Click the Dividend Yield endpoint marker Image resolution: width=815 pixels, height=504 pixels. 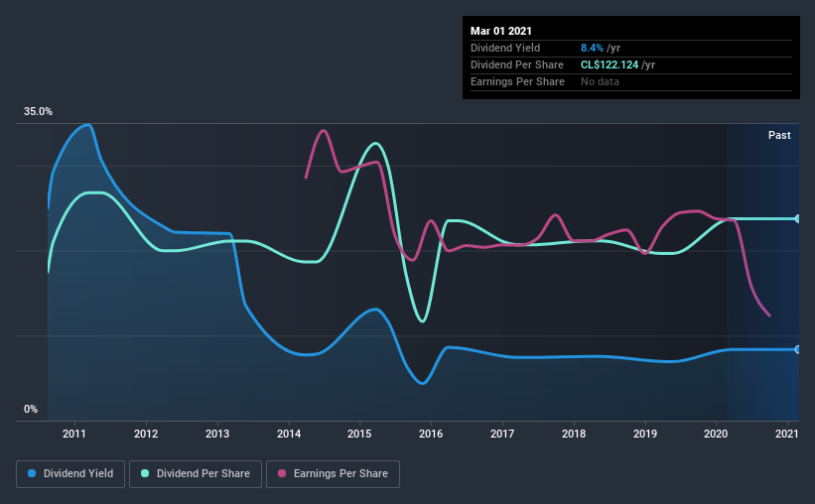point(797,349)
